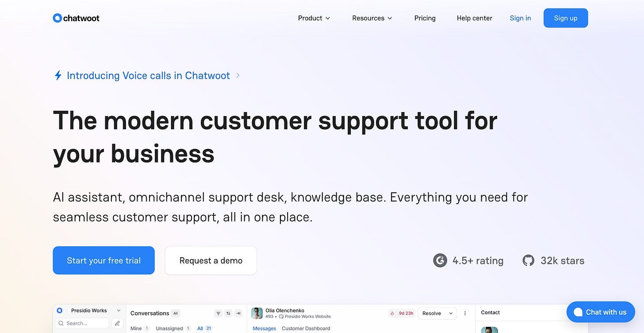
Task: Click the lightning bolt announcement icon
Action: 58,76
